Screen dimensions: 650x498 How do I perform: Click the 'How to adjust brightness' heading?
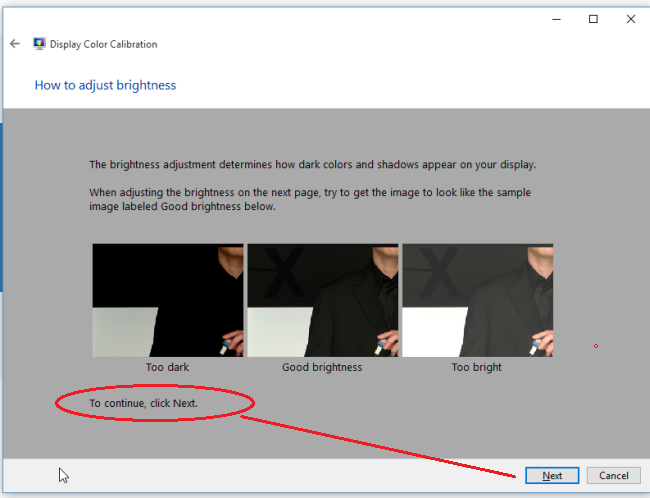[105, 85]
